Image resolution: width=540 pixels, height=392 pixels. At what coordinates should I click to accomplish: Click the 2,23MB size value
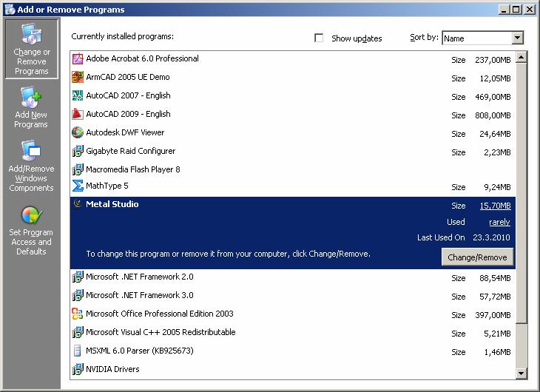(497, 152)
